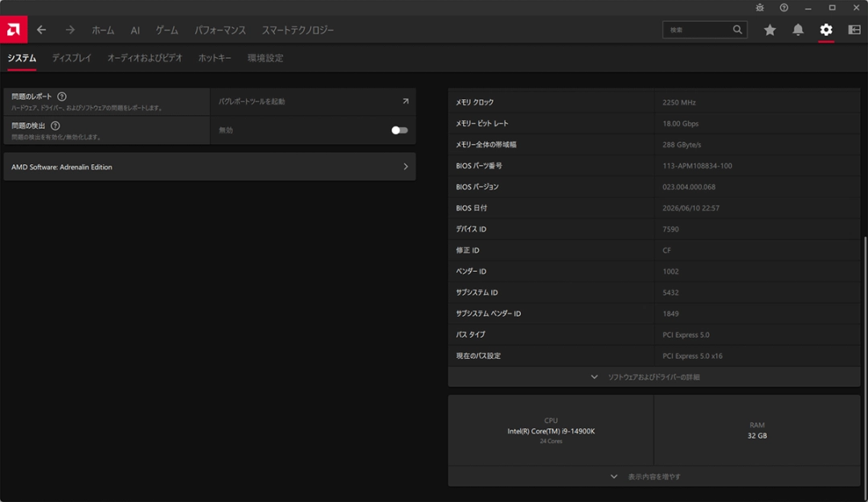
Task: Show help for 問題の検出
Action: [x=55, y=125]
